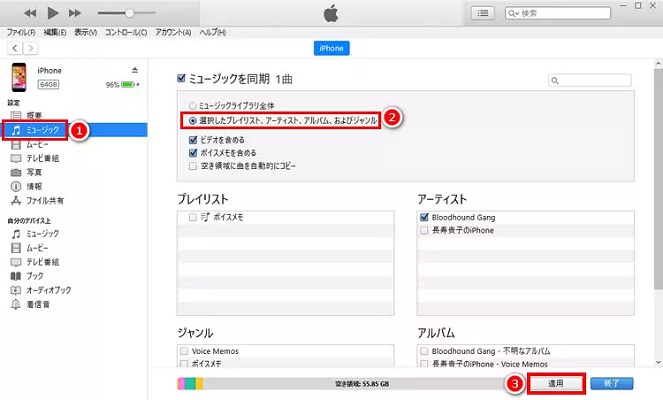The width and height of the screenshot is (663, 400).
Task: Open the 編集(E) menu
Action: [x=55, y=32]
